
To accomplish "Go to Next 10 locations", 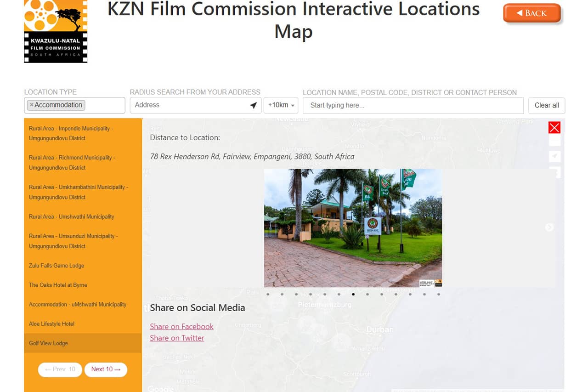I will click(x=106, y=369).
